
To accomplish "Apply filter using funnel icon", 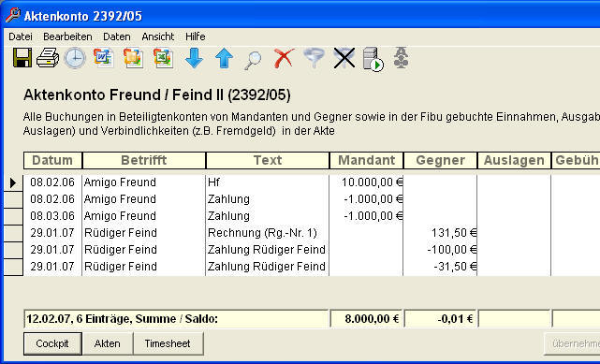I will pyautogui.click(x=315, y=58).
